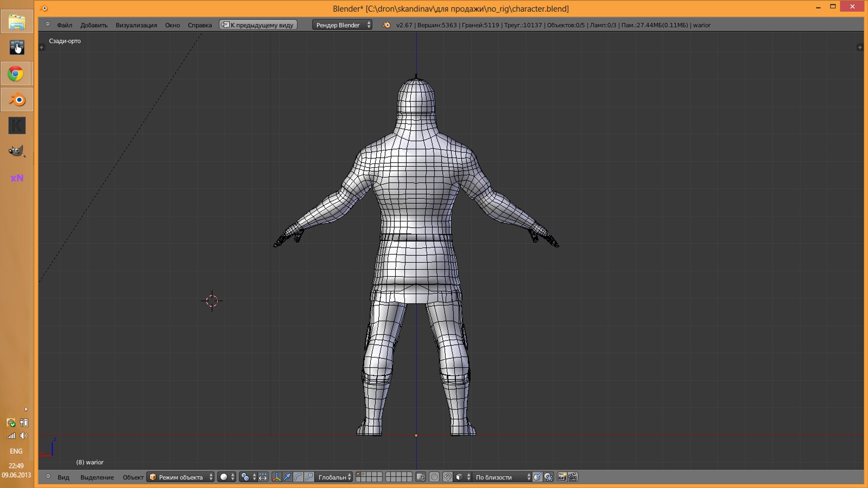Viewport: 868px width, 488px height.
Task: Open the Рендер Blender engine selector
Action: [342, 25]
